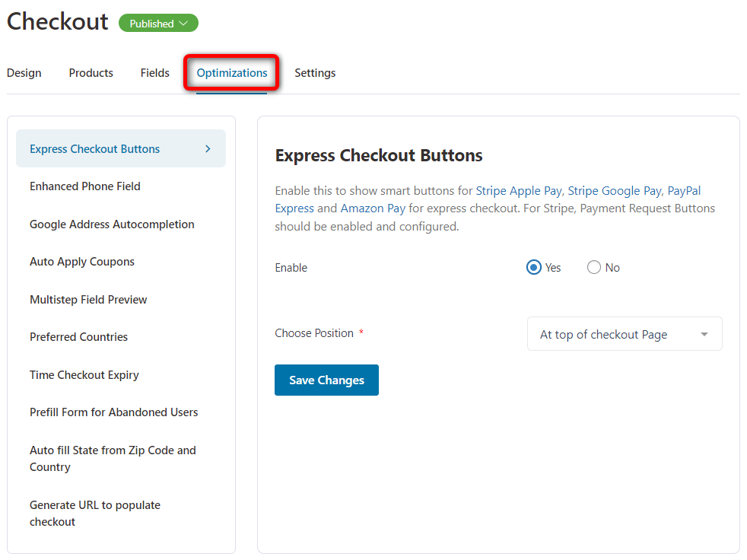Click the Save Changes button

click(x=326, y=380)
